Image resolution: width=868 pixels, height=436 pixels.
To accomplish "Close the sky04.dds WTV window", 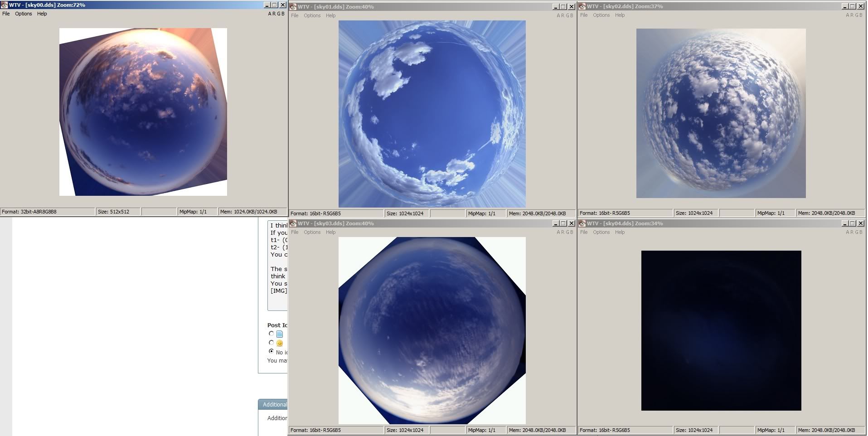I will coord(860,223).
